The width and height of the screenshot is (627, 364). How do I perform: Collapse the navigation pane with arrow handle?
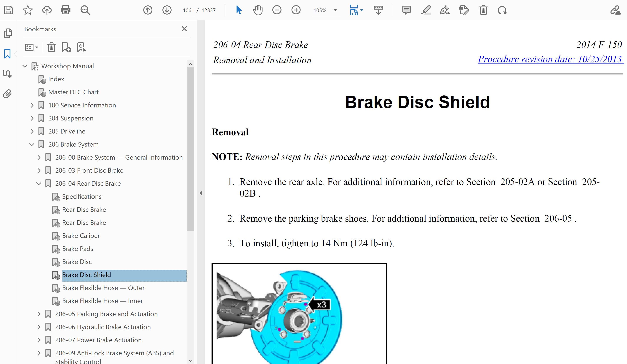[201, 193]
